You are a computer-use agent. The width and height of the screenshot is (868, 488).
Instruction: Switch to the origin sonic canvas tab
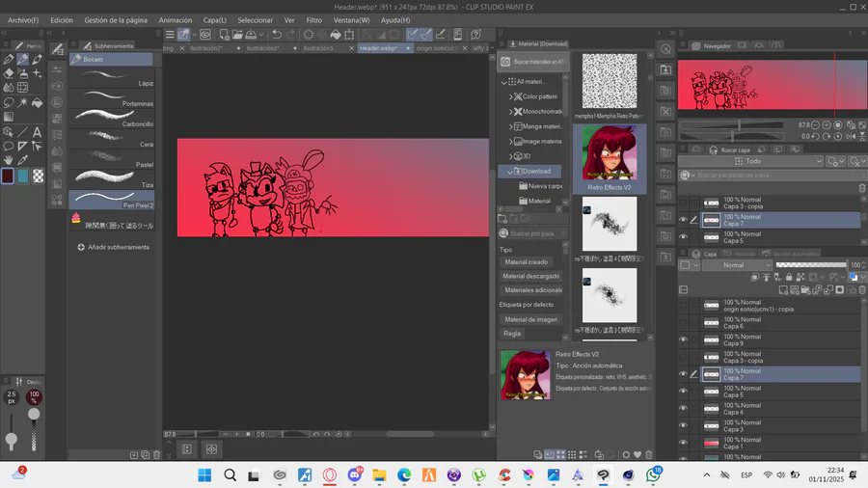[437, 48]
